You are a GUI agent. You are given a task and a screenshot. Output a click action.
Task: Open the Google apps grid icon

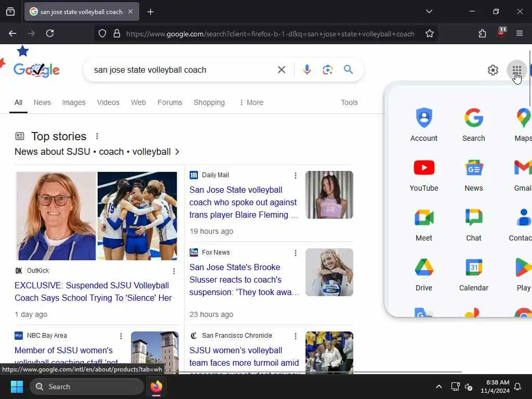(516, 70)
